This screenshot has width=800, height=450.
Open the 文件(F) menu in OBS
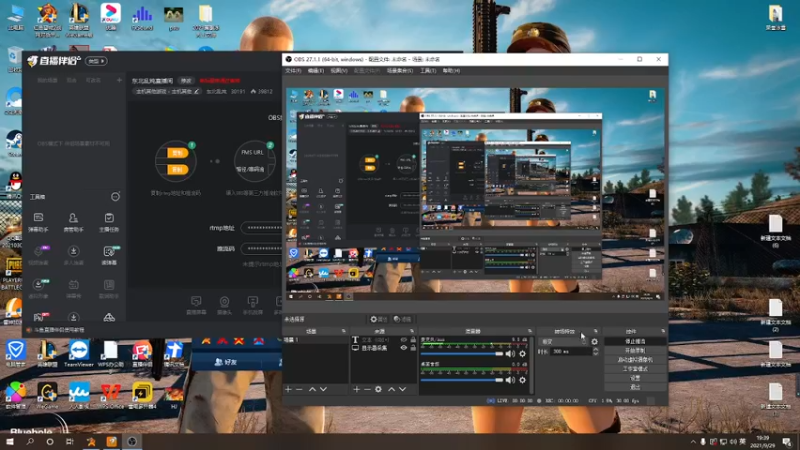click(x=293, y=71)
